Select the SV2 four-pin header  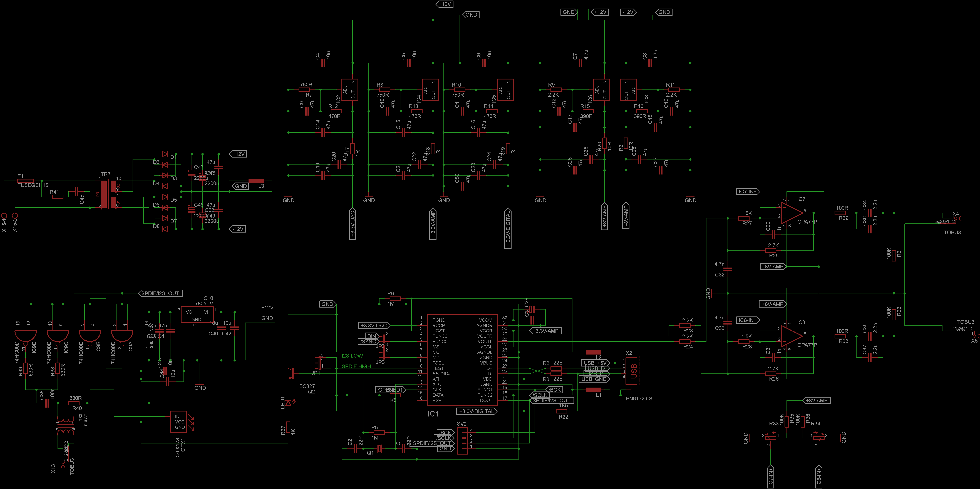pyautogui.click(x=462, y=441)
